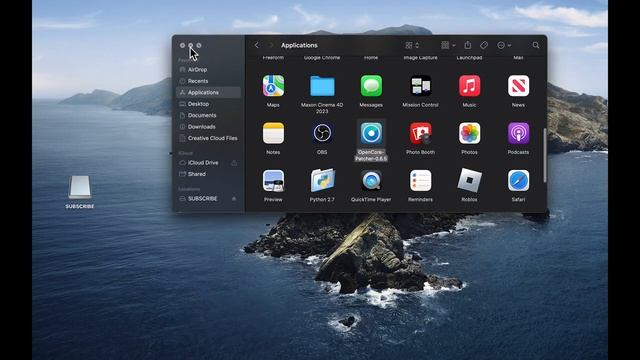640x360 pixels.
Task: Select the Safari app icon
Action: [x=518, y=180]
